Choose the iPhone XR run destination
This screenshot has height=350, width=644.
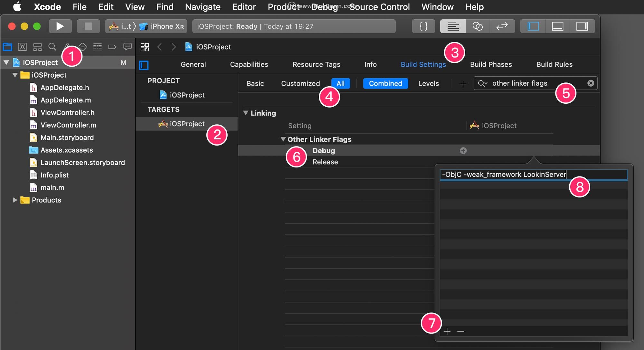pos(162,26)
